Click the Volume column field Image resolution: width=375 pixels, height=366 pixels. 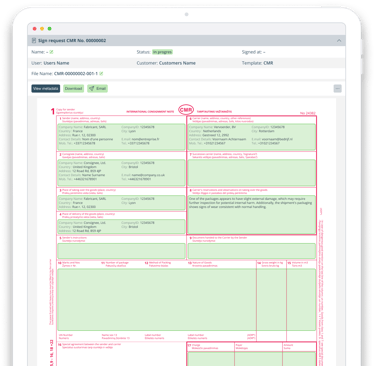tap(301, 299)
